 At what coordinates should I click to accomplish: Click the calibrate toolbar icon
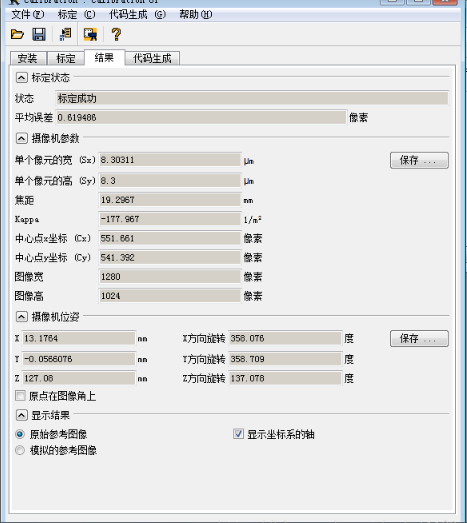click(x=65, y=34)
